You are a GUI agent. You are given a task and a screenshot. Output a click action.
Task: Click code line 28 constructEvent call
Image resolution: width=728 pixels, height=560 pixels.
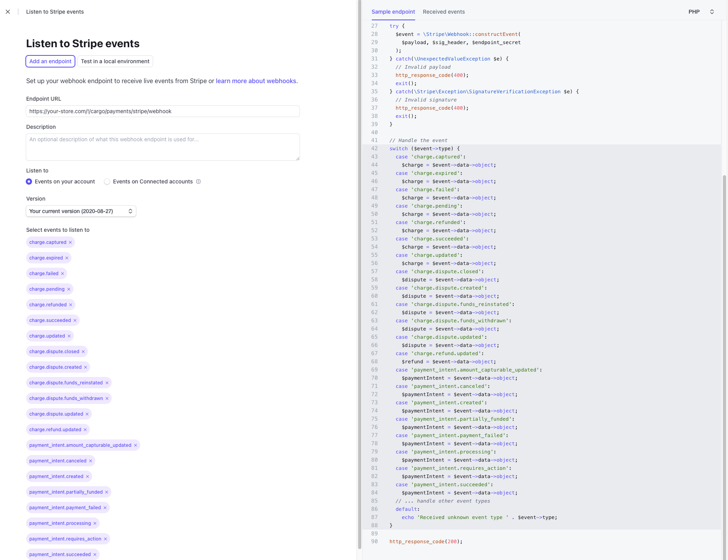point(458,34)
